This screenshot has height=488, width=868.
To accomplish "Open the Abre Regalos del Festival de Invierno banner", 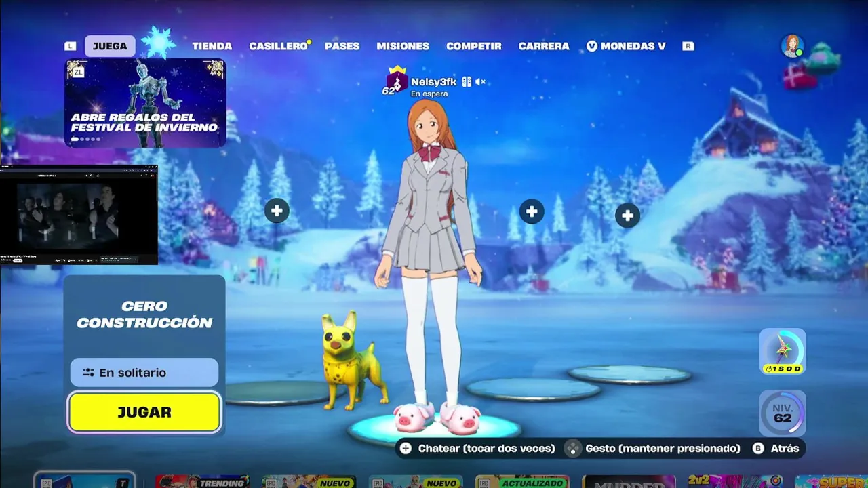I will coord(145,102).
